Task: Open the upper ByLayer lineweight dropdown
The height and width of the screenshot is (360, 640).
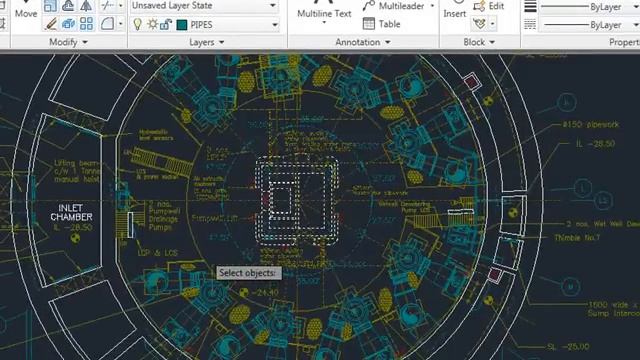Action: (x=636, y=7)
